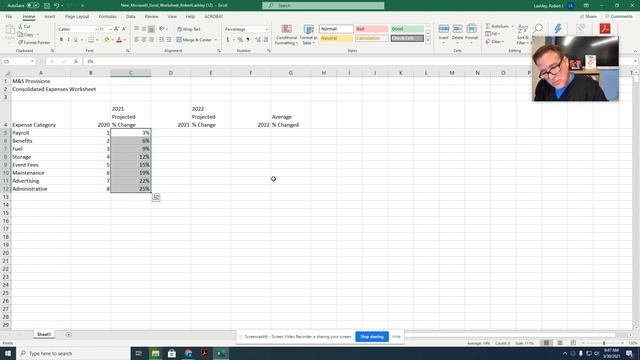Image resolution: width=640 pixels, height=360 pixels.
Task: Click the Borders icon
Action: click(91, 40)
